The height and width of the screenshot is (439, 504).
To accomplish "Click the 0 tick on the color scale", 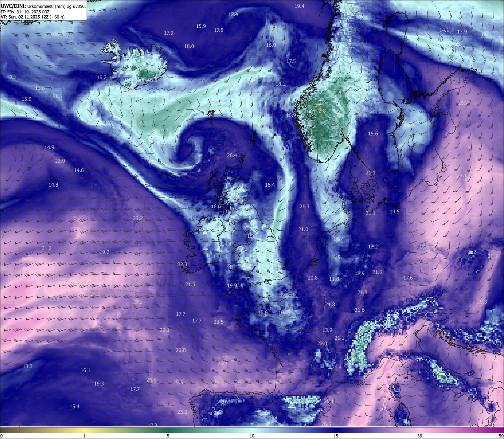I will point(1,436).
